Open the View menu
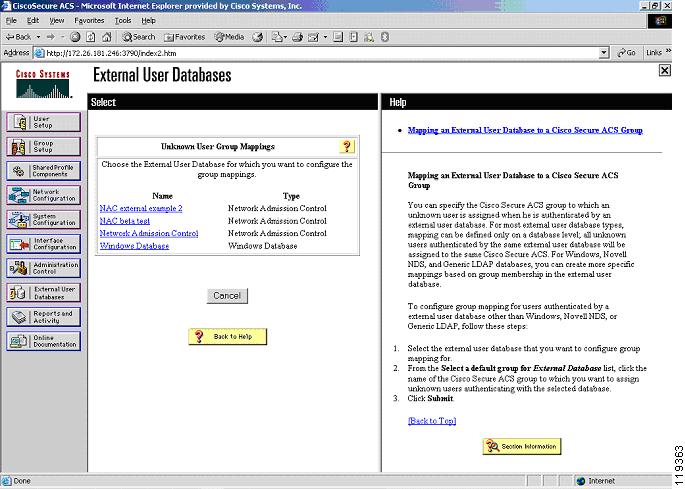The width and height of the screenshot is (685, 489). [56, 21]
